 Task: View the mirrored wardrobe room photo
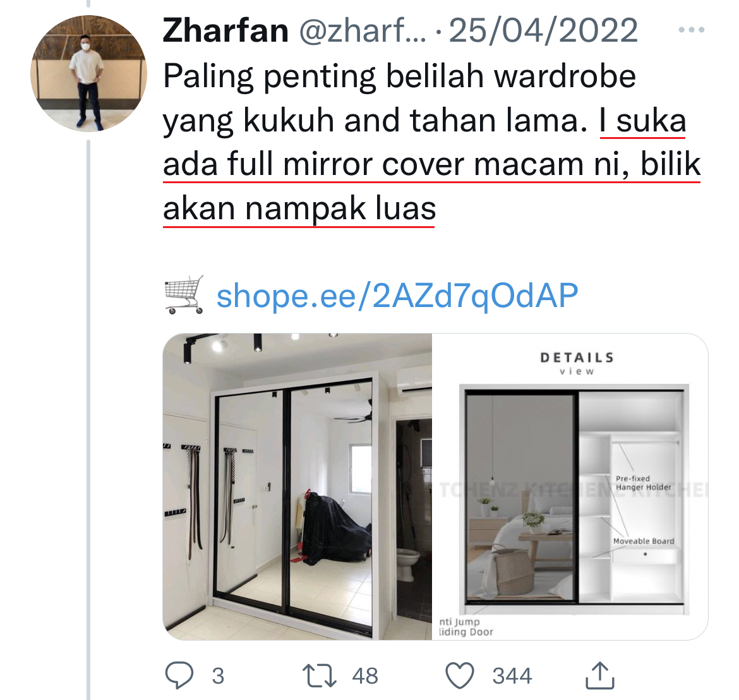(x=297, y=486)
